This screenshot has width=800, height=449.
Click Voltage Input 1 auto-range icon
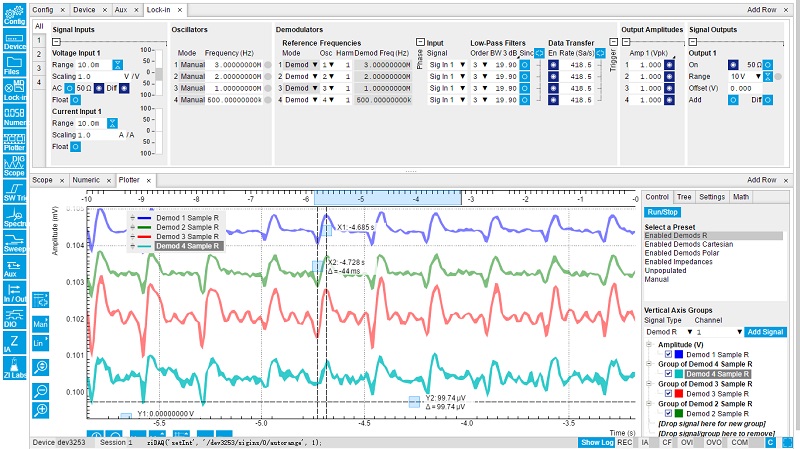(x=117, y=64)
